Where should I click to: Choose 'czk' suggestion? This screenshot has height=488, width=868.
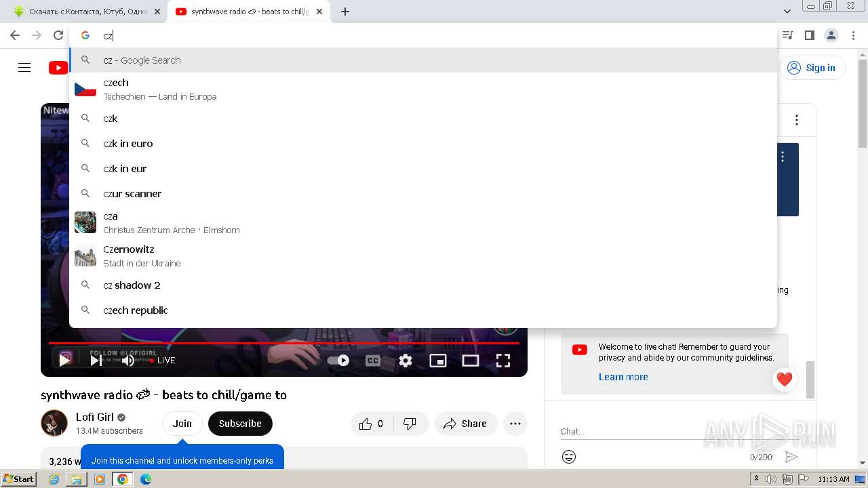tap(423, 119)
